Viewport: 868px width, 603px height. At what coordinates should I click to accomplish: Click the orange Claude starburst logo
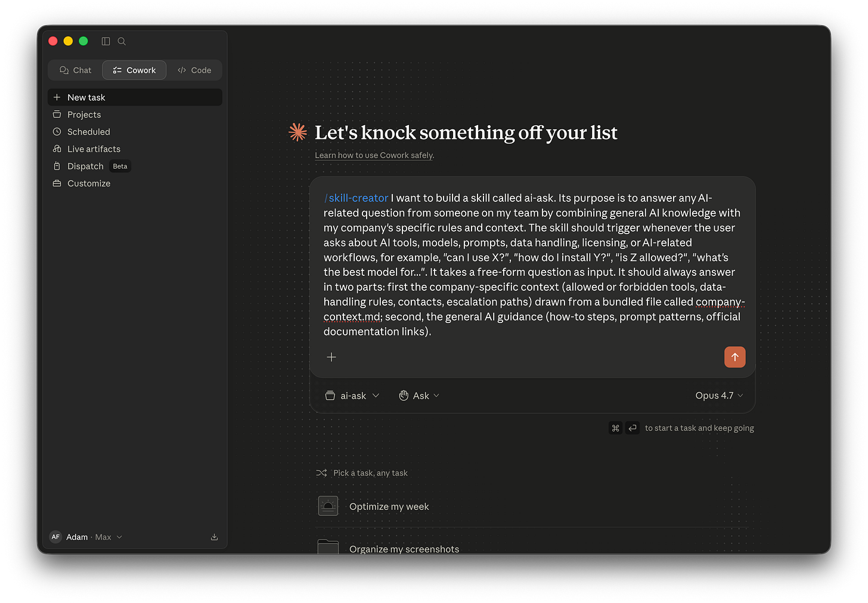298,132
